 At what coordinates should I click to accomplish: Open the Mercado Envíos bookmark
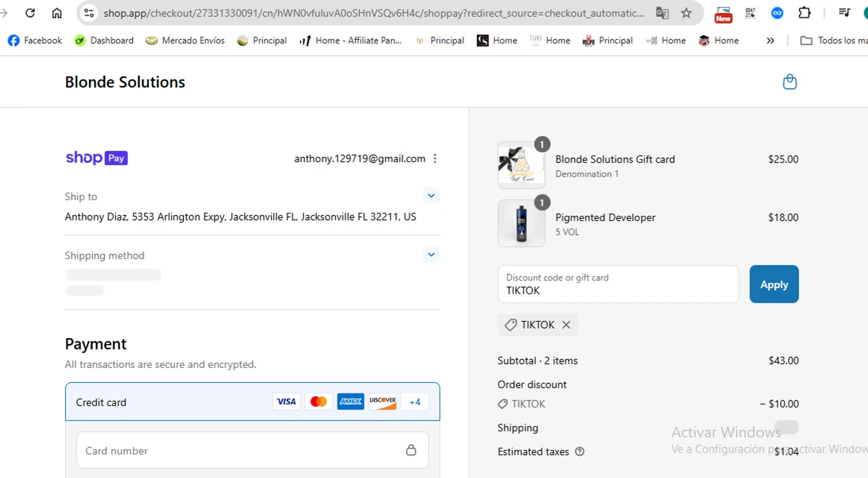tap(185, 41)
